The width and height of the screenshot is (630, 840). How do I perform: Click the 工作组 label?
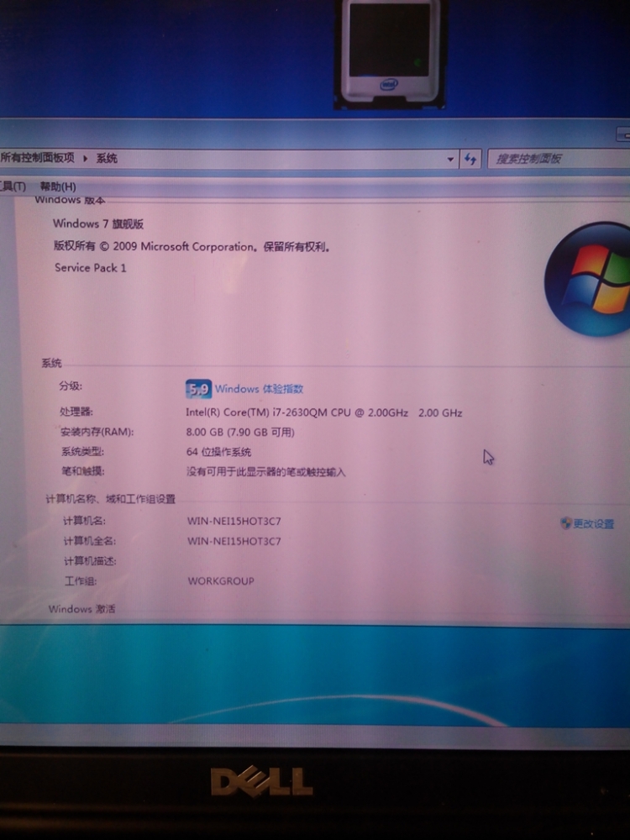[81, 581]
